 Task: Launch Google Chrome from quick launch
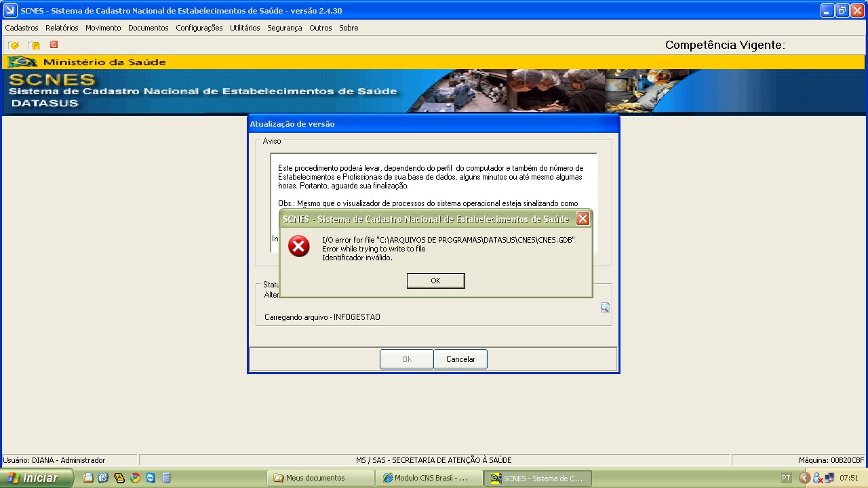click(x=135, y=478)
